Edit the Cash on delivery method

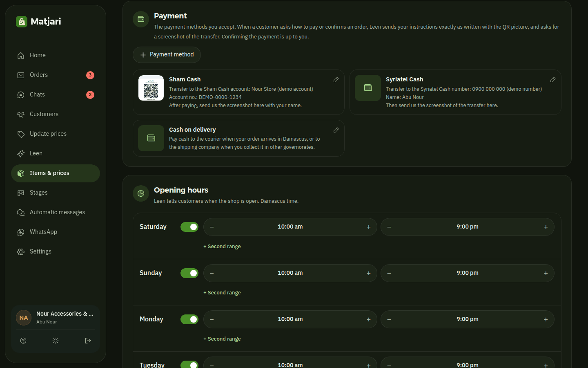336,130
